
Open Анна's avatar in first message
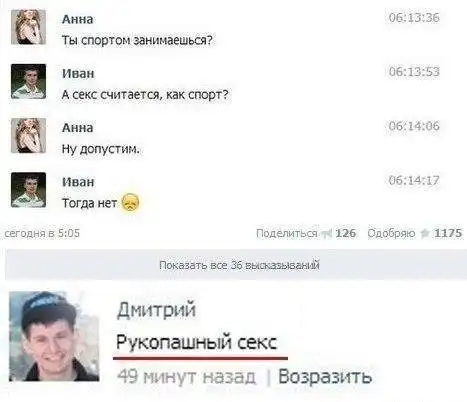pos(28,27)
